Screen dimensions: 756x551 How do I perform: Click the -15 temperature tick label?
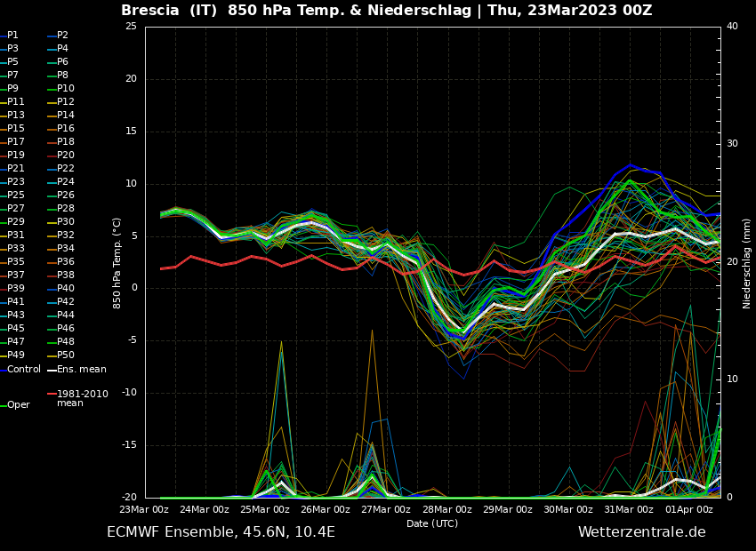tap(129, 445)
